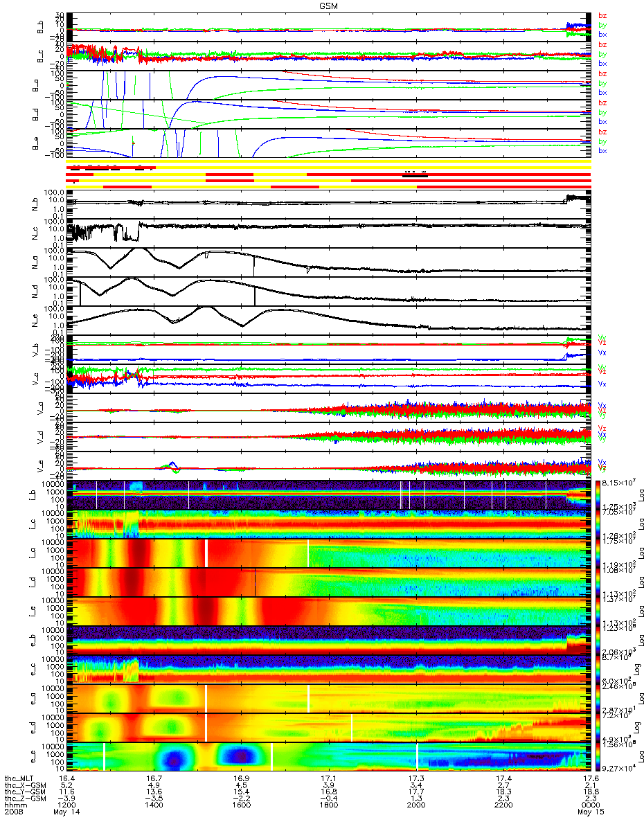Click the green by legend of B_b panel
This screenshot has height=831, width=644.
click(602, 25)
